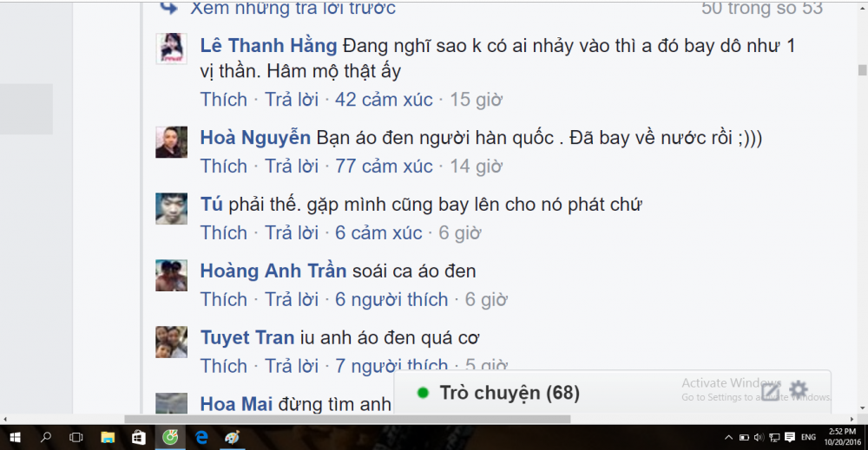Like Hoà Nguyễn's comment with Thích
Viewport: 868px width, 450px height.
pos(224,166)
